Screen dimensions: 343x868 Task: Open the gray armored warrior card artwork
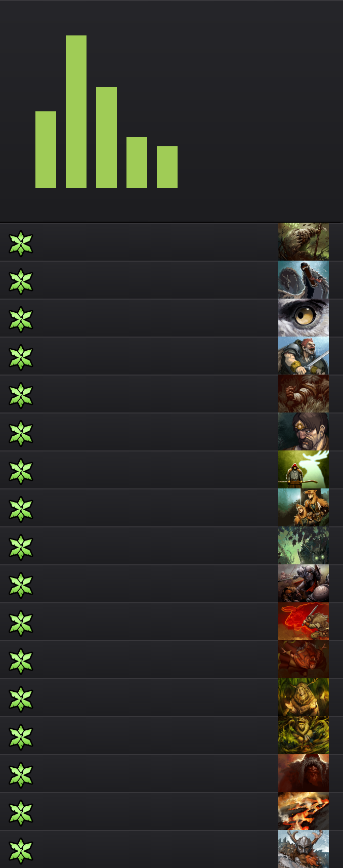click(304, 584)
